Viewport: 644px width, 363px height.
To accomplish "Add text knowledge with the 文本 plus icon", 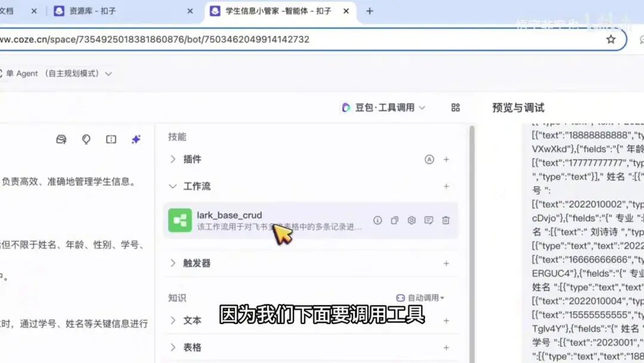I will pos(447,321).
